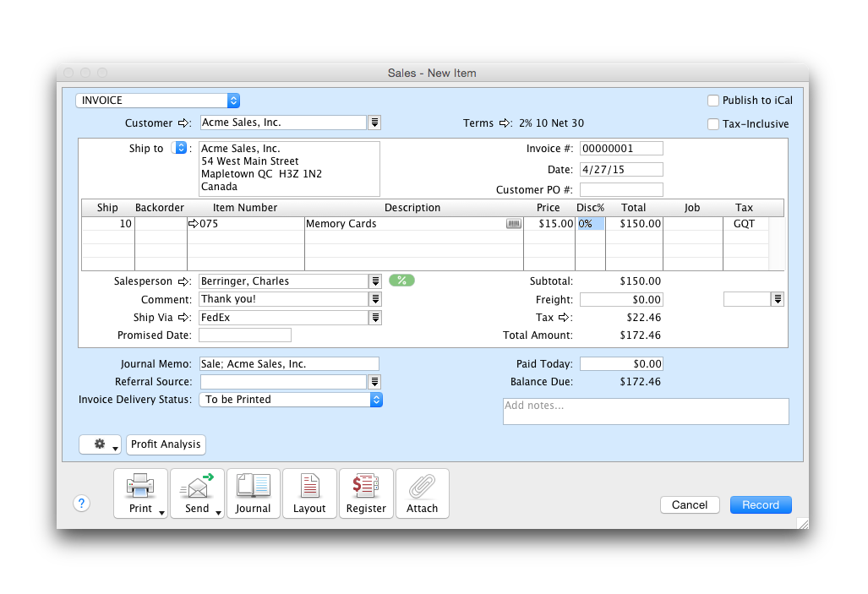
Task: Click the barcode icon in Description column
Action: (514, 224)
